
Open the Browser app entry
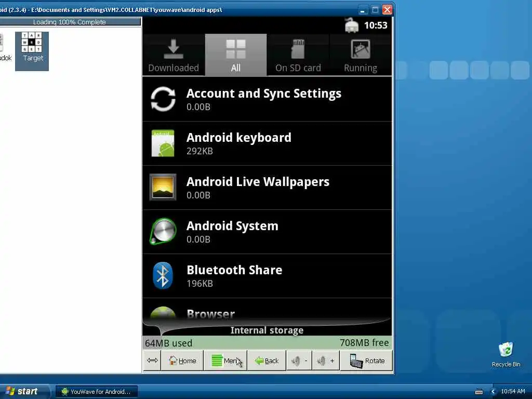point(267,309)
